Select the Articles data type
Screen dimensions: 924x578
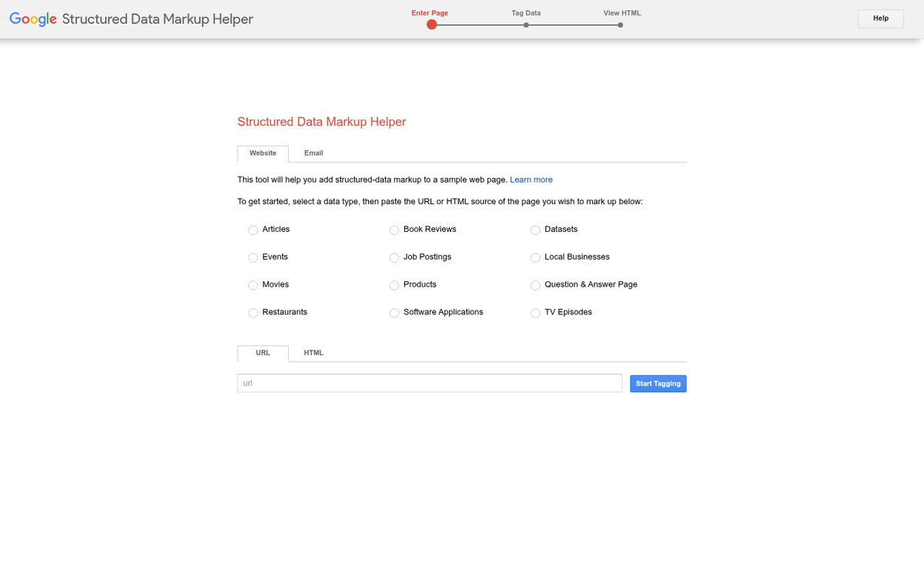pos(253,230)
